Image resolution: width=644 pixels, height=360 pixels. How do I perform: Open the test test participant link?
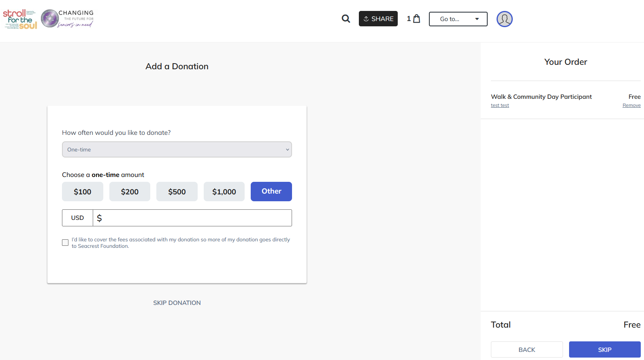(500, 105)
